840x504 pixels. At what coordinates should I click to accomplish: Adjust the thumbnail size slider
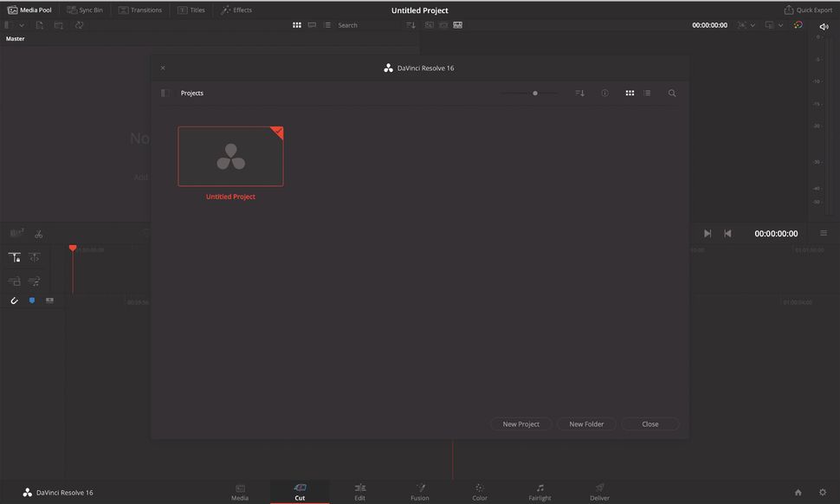coord(534,93)
